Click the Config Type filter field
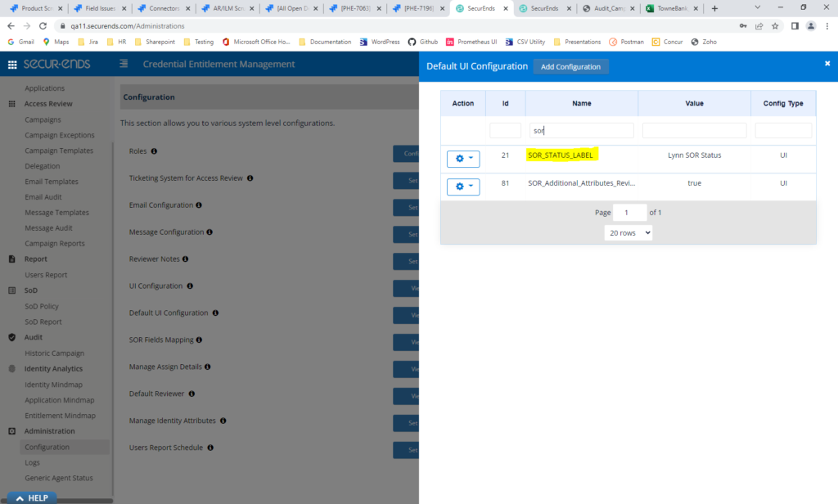Viewport: 838px width, 504px height. [783, 130]
